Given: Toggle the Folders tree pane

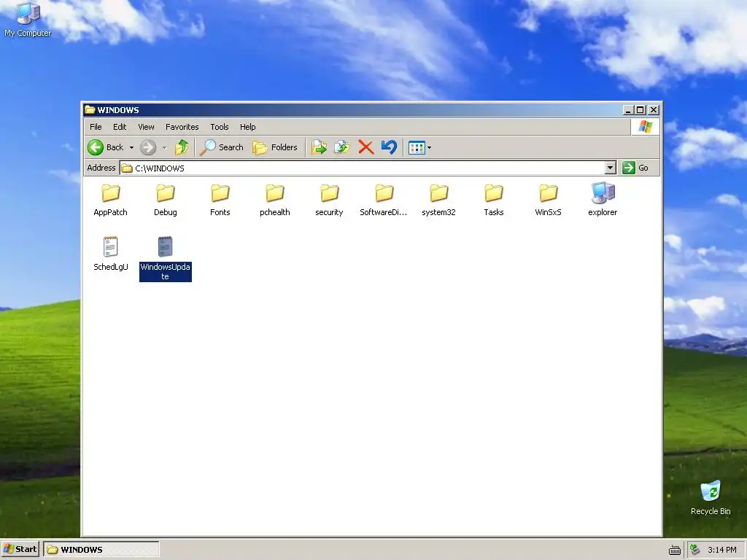Looking at the screenshot, I should pyautogui.click(x=275, y=147).
